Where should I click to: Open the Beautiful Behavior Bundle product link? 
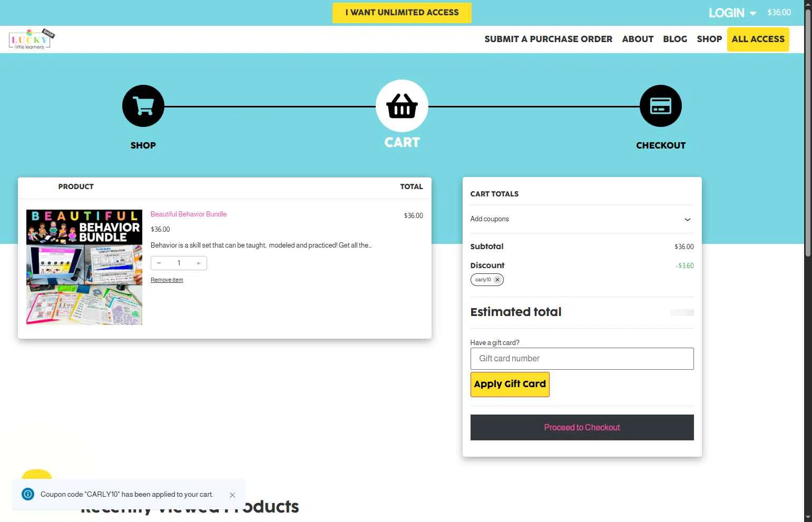point(189,214)
